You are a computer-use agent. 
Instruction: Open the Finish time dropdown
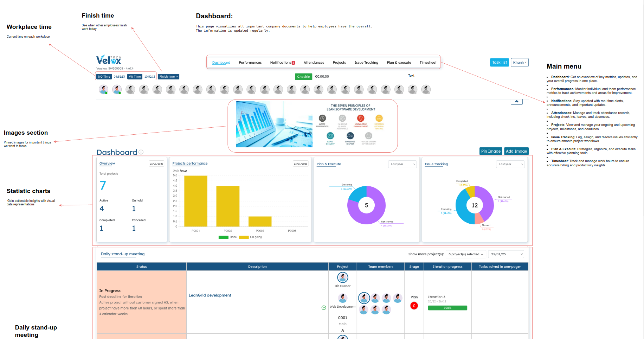pyautogui.click(x=168, y=77)
